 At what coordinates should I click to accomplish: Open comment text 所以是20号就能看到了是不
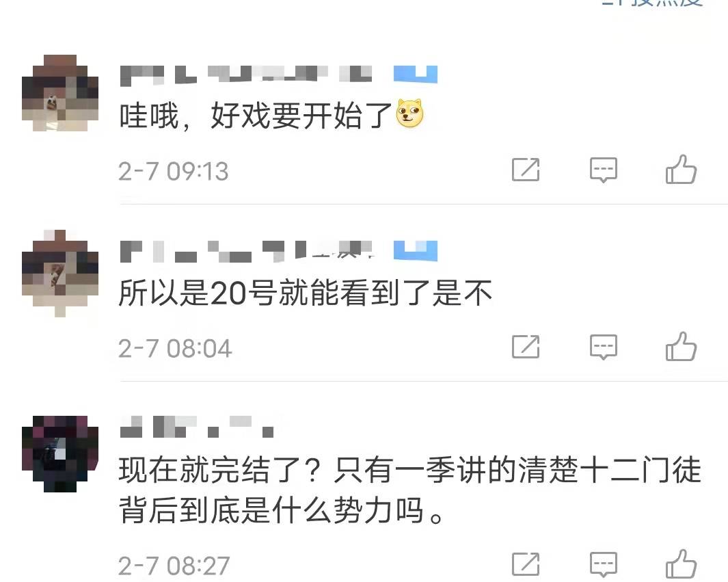(x=305, y=293)
